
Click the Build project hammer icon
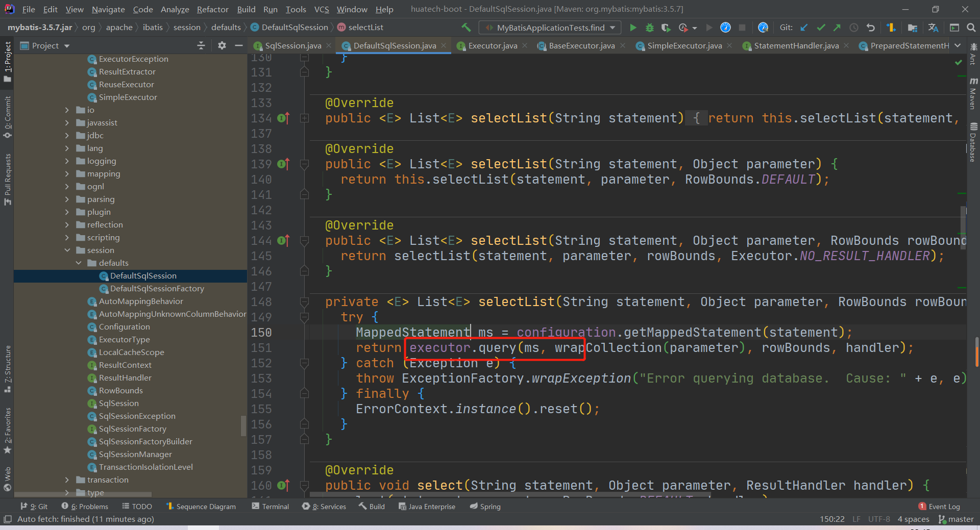[466, 28]
